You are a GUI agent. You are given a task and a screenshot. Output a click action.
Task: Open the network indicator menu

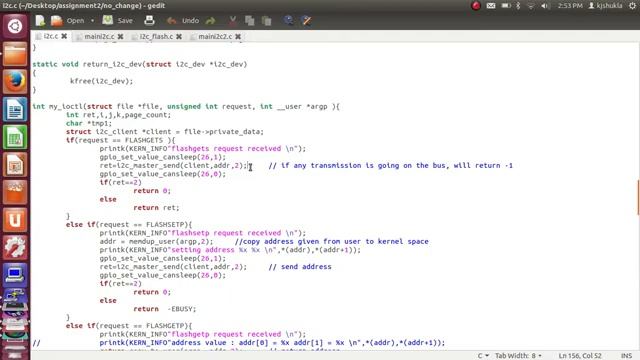(531, 6)
